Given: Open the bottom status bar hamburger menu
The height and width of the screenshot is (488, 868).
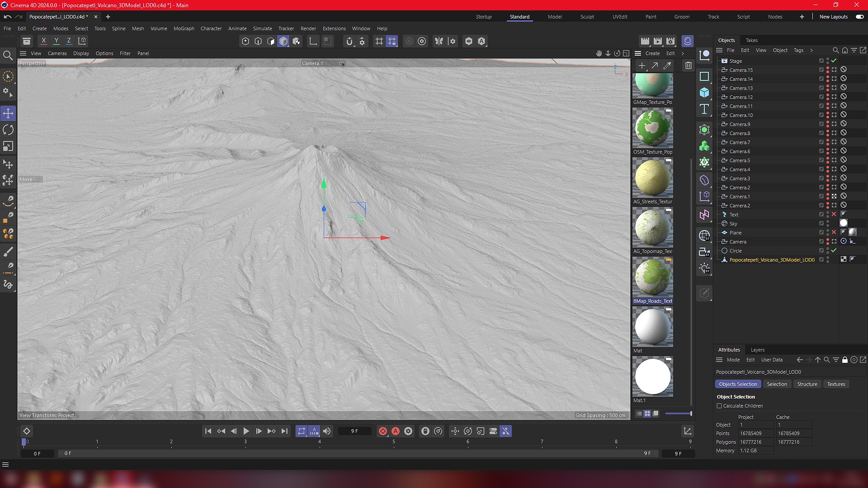Looking at the screenshot, I should point(5,465).
